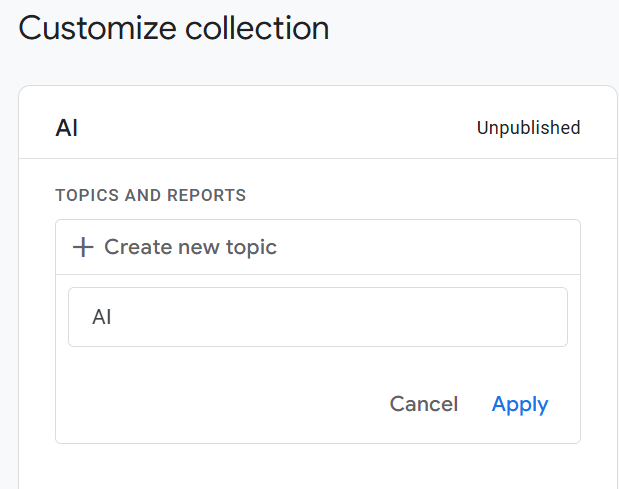This screenshot has width=619, height=489.
Task: Dismiss topic editing with Cancel
Action: tap(423, 404)
